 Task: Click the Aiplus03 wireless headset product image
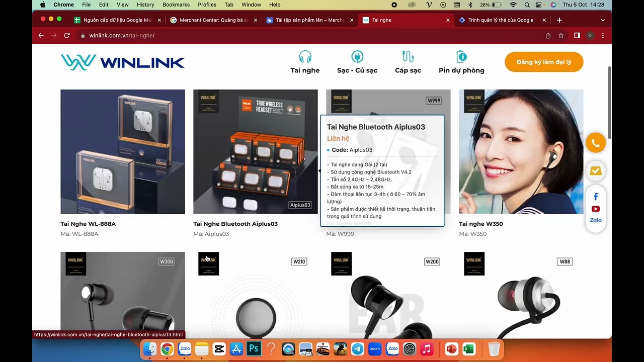256,151
